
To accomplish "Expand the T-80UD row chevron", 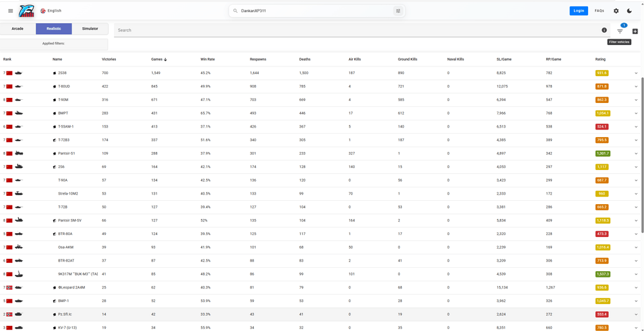I will 636,86.
